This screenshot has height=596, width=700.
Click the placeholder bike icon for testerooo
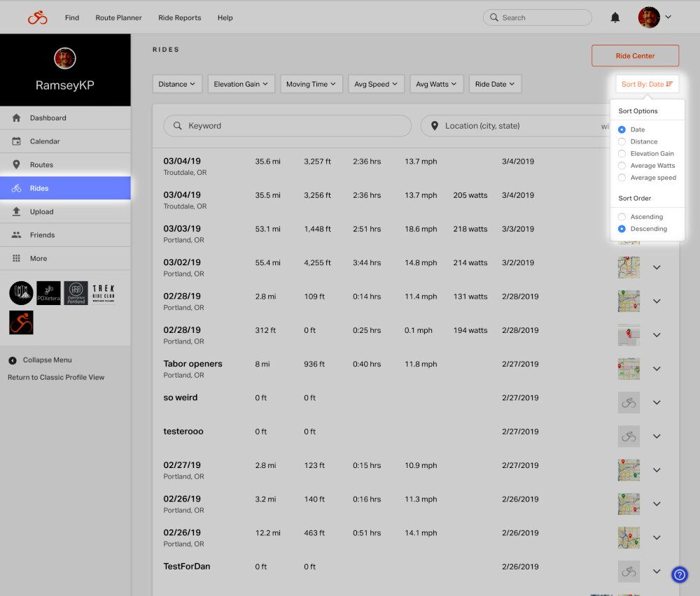click(x=629, y=437)
